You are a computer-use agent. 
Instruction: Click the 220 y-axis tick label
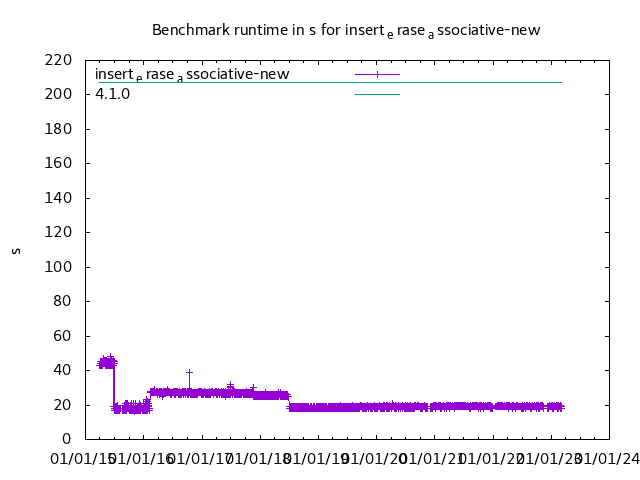tap(58, 60)
